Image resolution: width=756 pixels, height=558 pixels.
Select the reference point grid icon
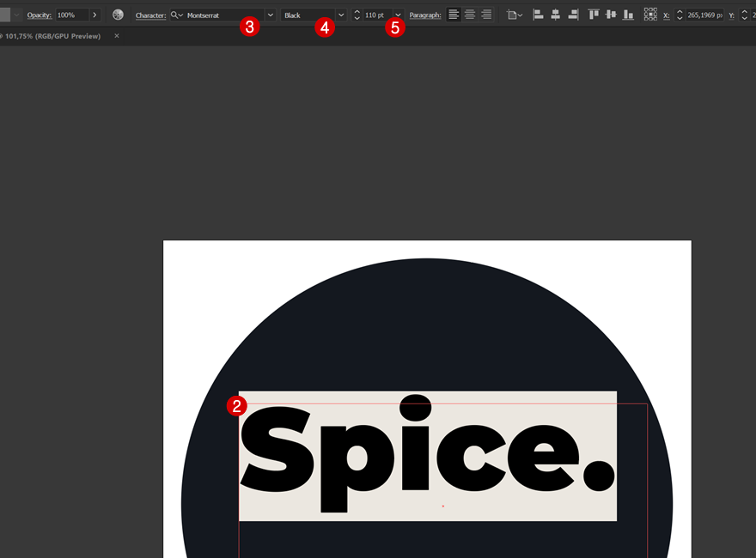(650, 15)
